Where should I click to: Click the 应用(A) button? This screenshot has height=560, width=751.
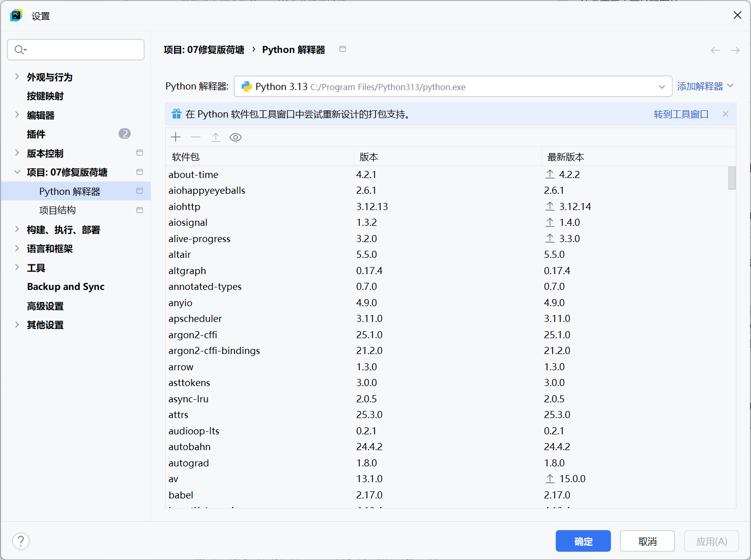pos(711,541)
